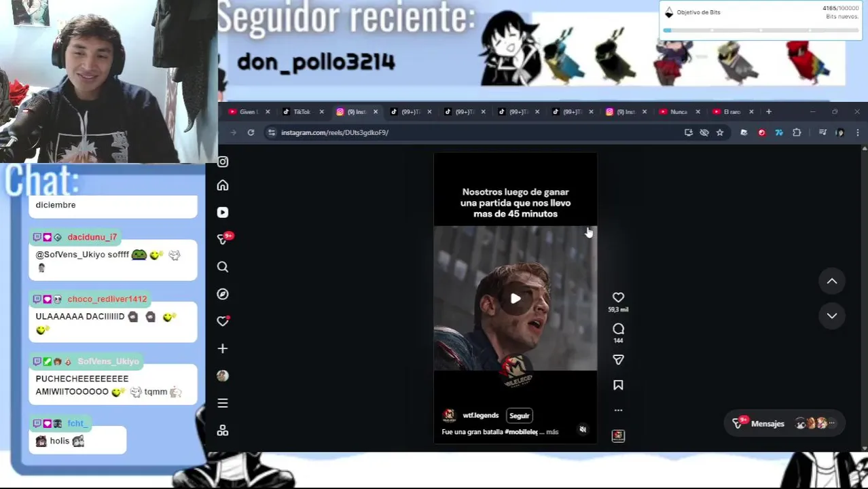868x489 pixels.
Task: Click follower name don_pollo3214
Action: [x=316, y=62]
